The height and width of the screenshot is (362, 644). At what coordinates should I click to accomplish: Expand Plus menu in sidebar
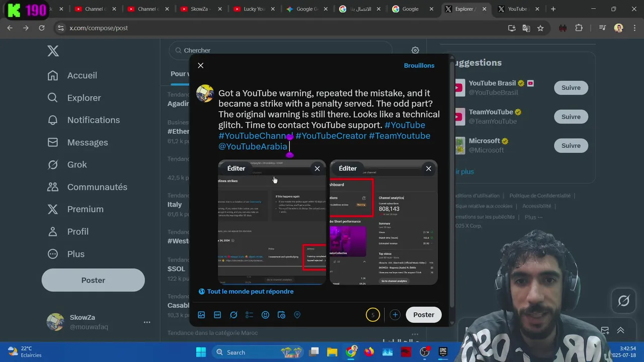point(66,254)
